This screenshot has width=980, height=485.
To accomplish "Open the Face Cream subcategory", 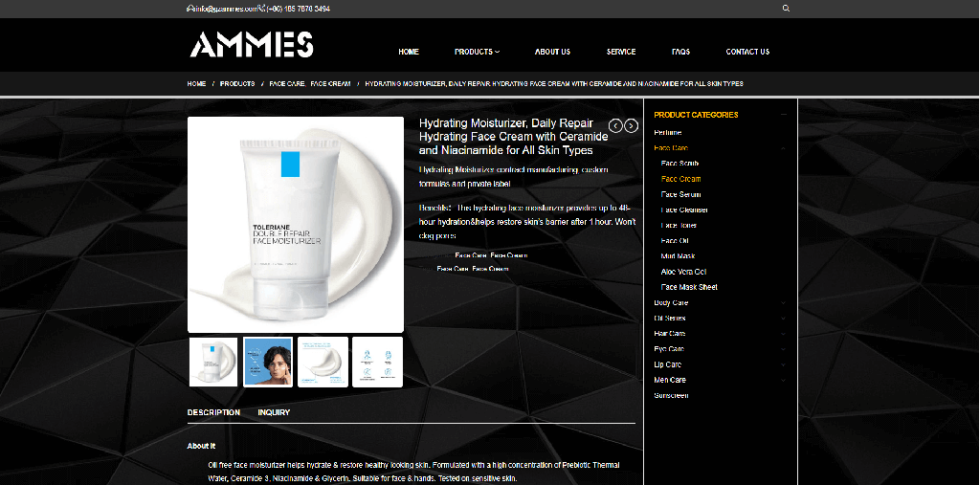I will coord(680,179).
